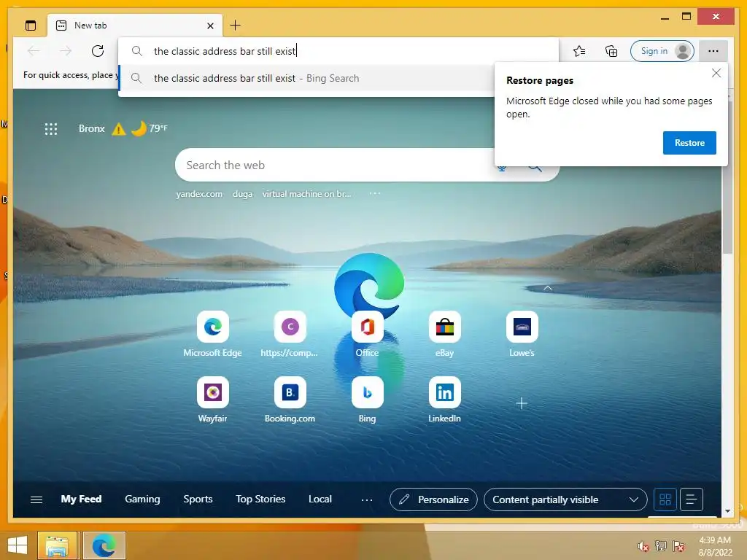Screen dimensions: 747x560
Task: Click the Sign in profile button
Action: 662,51
